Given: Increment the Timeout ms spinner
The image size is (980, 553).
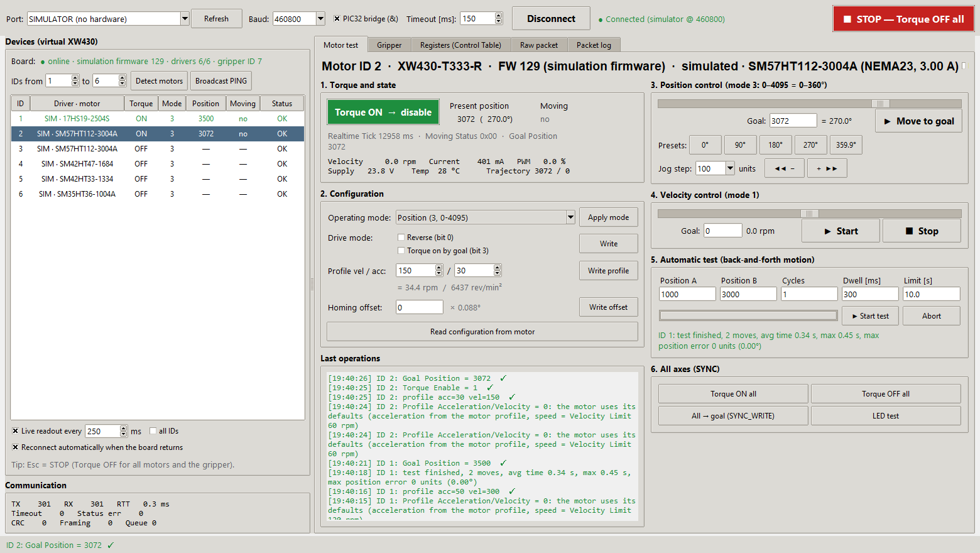Looking at the screenshot, I should point(499,16).
